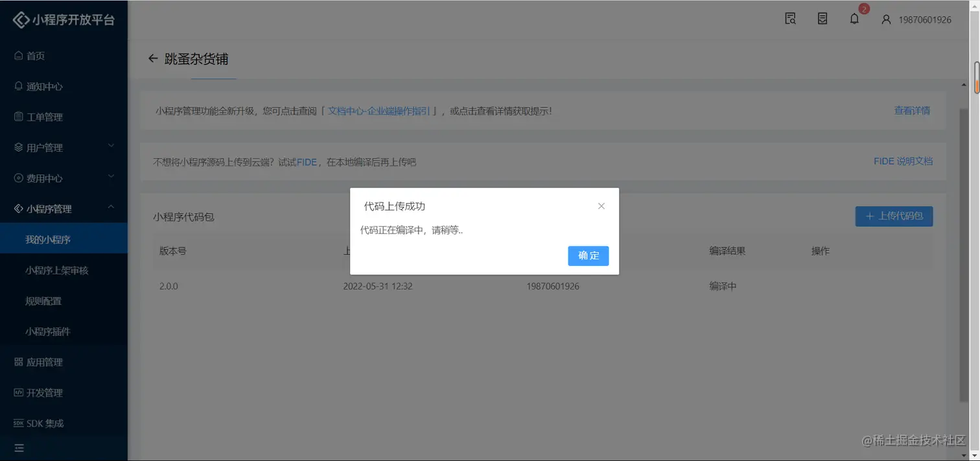Open 小程序上架审核 submenu item
This screenshot has height=461, width=980.
coord(64,270)
